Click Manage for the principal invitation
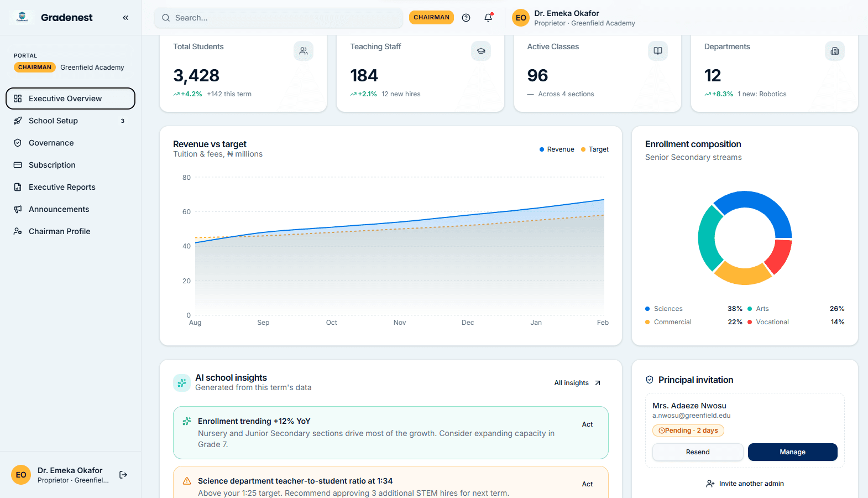 pos(792,452)
